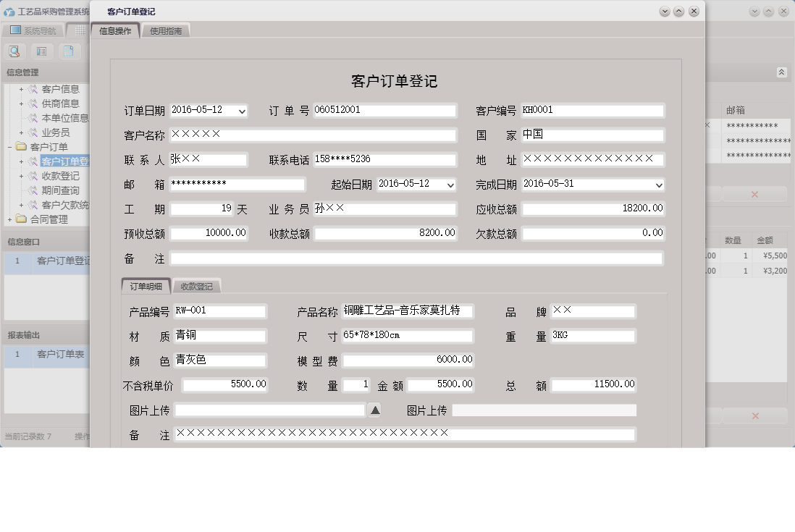This screenshot has width=795, height=532.
Task: Click the new document toolbar icon
Action: tap(69, 51)
